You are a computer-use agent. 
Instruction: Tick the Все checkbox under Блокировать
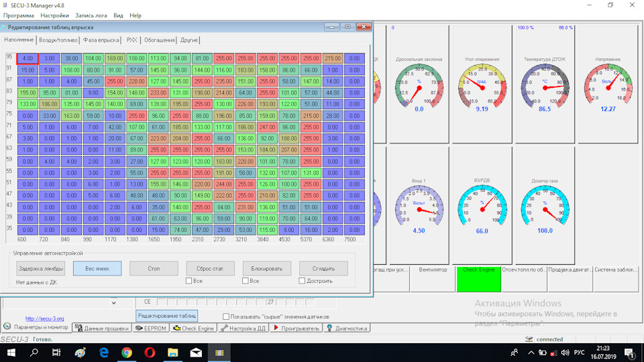(x=246, y=281)
